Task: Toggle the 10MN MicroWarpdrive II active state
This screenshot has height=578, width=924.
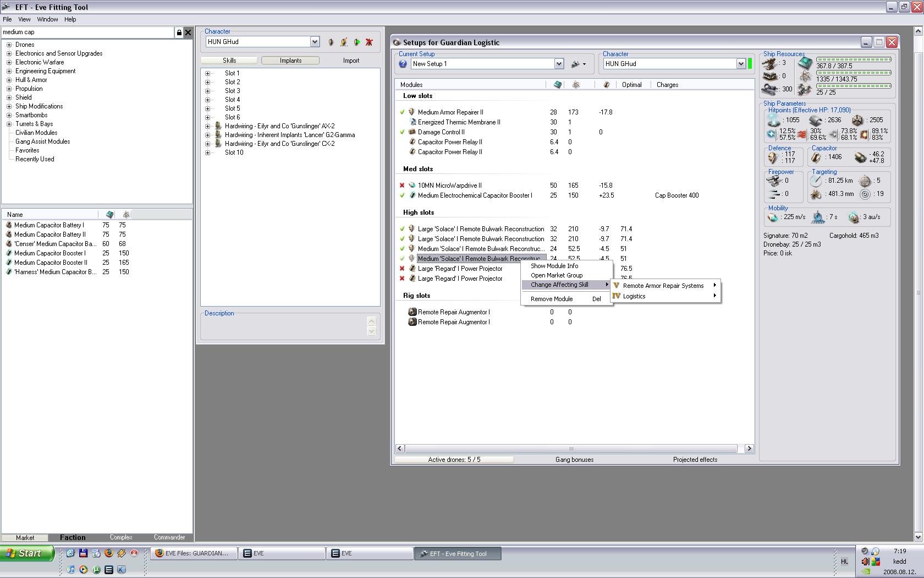Action: [x=402, y=186]
